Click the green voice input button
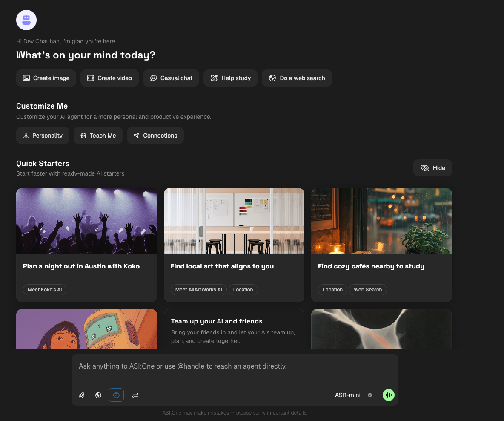 tap(388, 395)
